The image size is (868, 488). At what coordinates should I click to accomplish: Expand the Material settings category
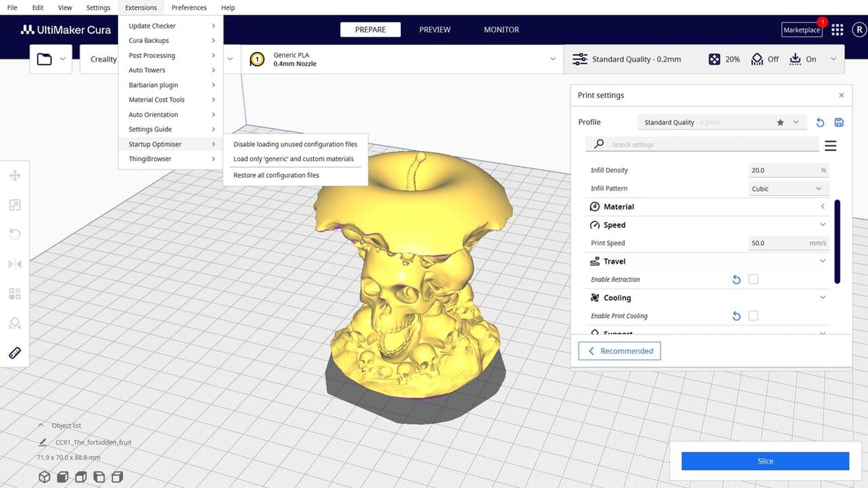707,207
